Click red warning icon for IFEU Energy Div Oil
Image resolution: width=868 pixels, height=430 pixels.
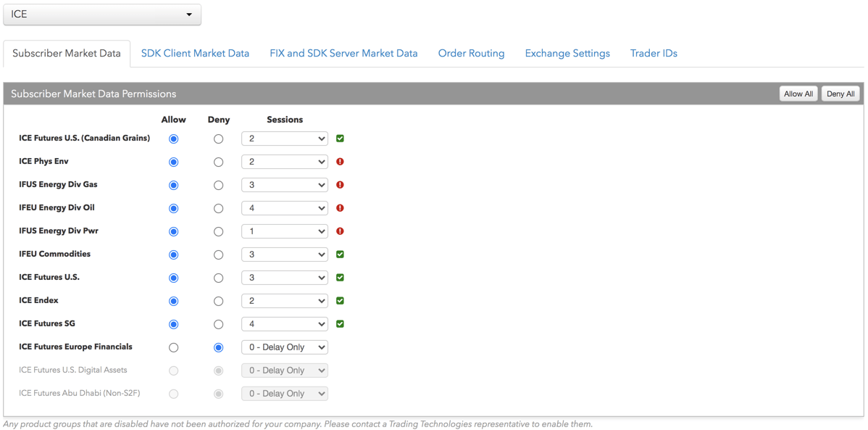(340, 208)
